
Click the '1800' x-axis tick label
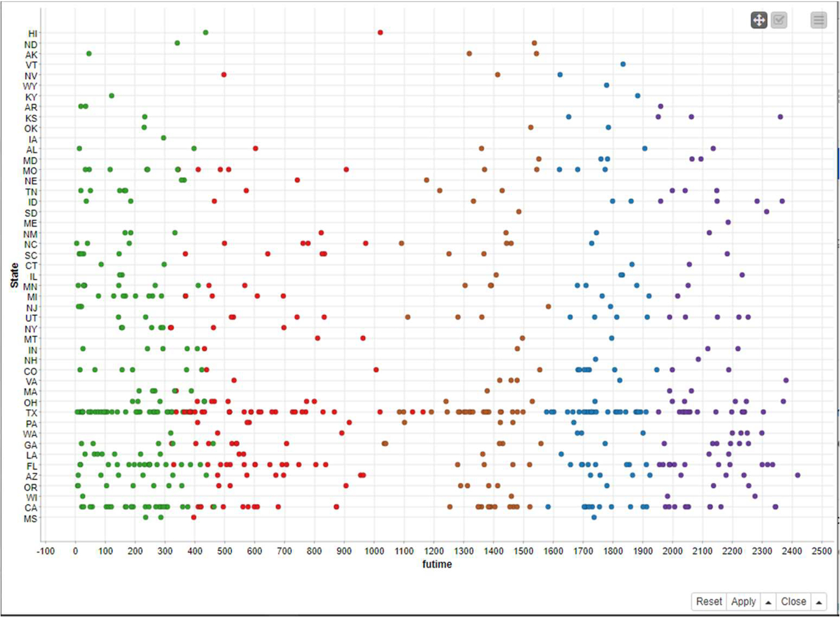(x=613, y=551)
